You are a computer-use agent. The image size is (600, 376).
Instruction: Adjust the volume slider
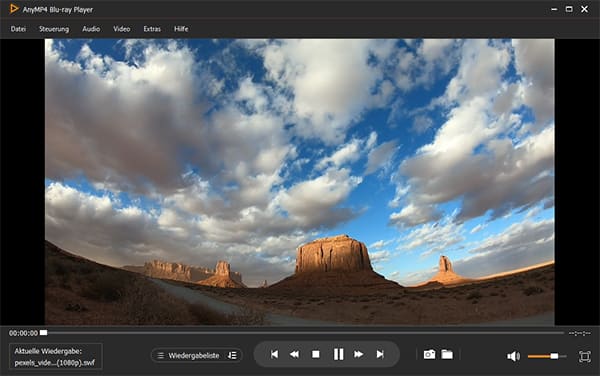pos(547,356)
